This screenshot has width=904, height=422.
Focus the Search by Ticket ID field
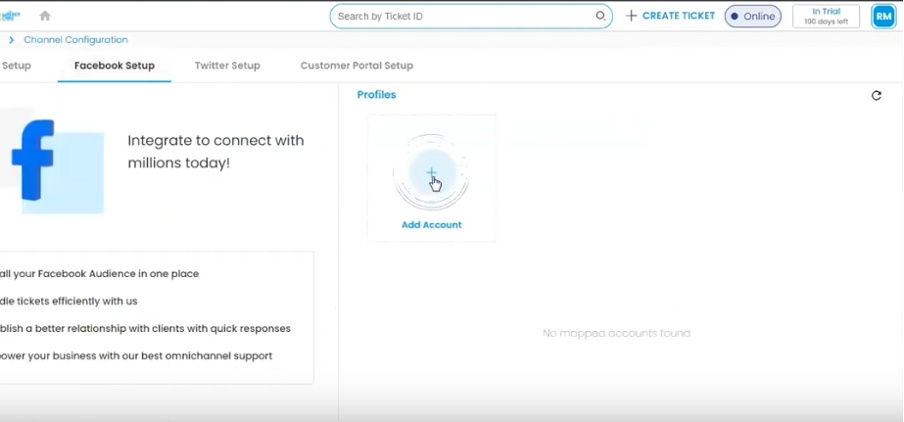[470, 16]
